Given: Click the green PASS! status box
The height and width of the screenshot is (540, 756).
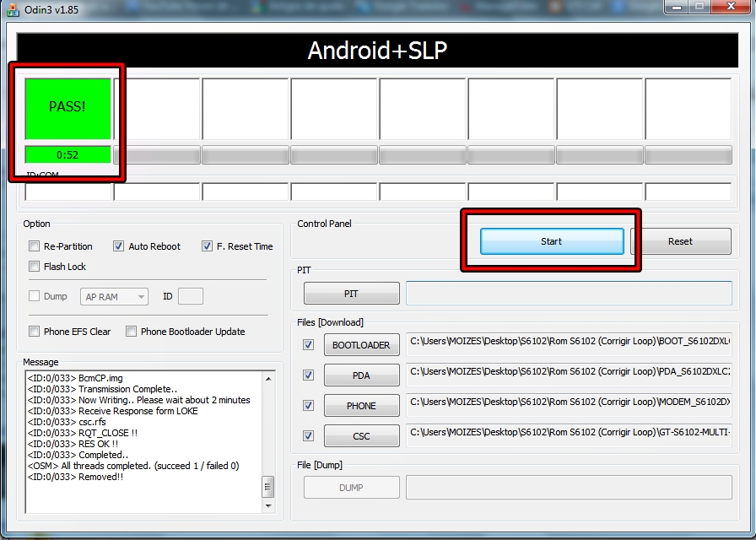Looking at the screenshot, I should click(67, 109).
